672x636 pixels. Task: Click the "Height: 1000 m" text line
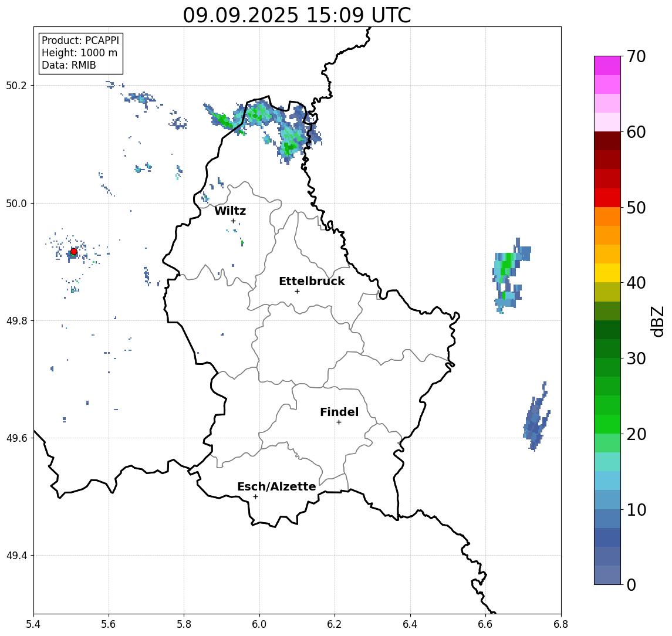tap(79, 53)
